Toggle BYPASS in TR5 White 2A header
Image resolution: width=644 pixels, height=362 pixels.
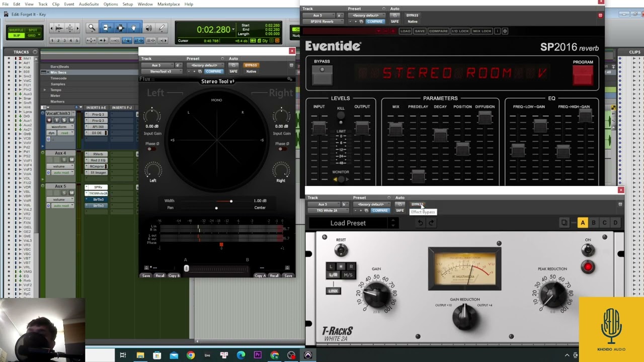pyautogui.click(x=417, y=205)
